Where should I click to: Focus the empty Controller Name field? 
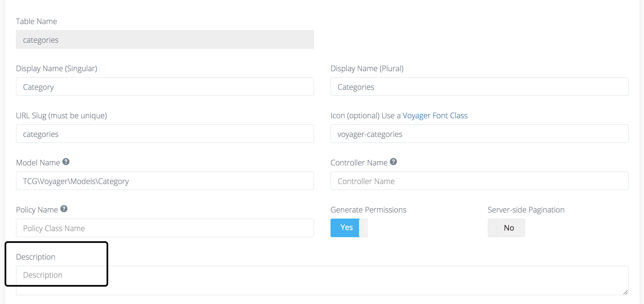click(x=479, y=181)
